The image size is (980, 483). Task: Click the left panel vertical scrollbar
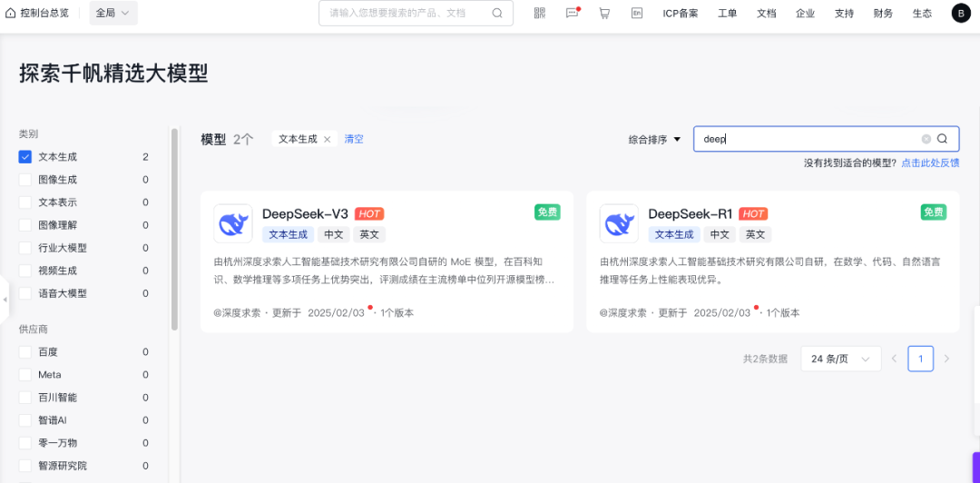point(174,229)
